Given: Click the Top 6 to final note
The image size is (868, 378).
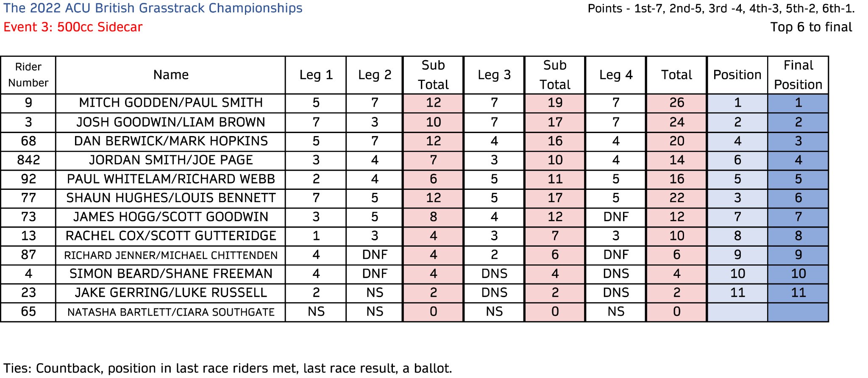Looking at the screenshot, I should click(x=811, y=27).
